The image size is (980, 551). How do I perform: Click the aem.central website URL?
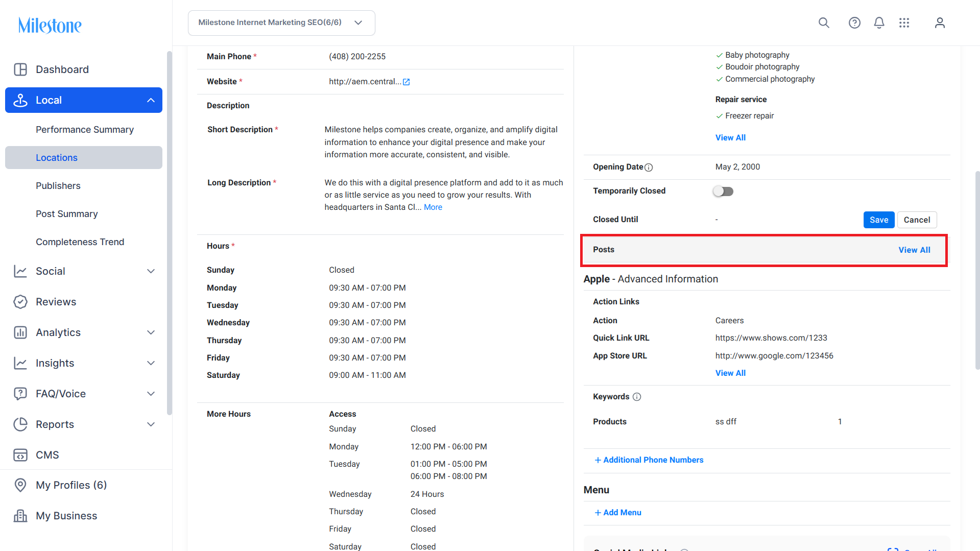[x=365, y=82]
